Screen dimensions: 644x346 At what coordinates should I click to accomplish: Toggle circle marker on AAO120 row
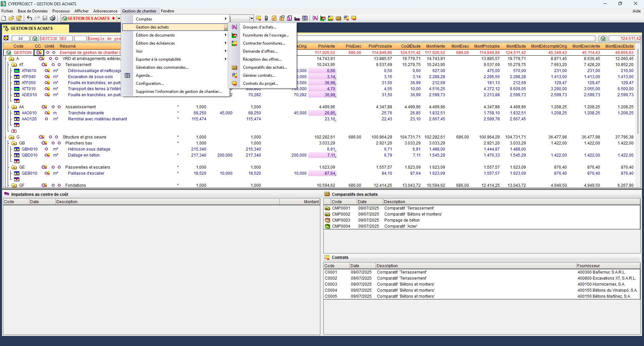tap(47, 119)
